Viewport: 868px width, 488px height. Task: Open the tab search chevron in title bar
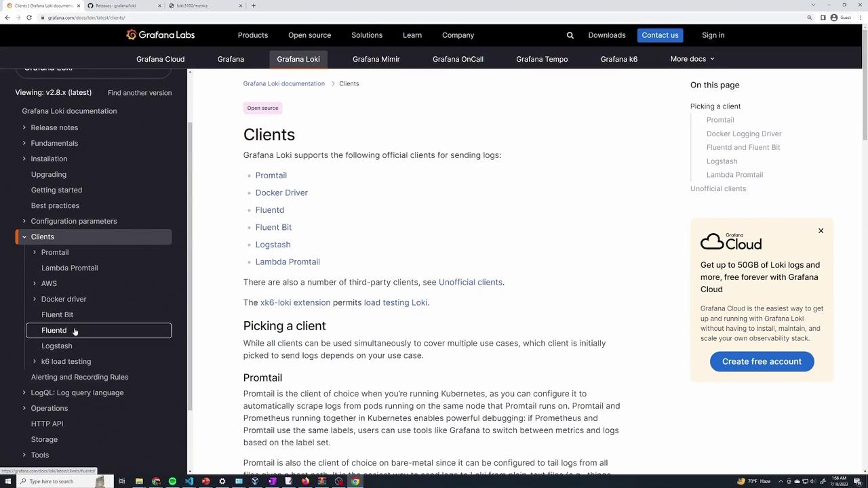813,5
